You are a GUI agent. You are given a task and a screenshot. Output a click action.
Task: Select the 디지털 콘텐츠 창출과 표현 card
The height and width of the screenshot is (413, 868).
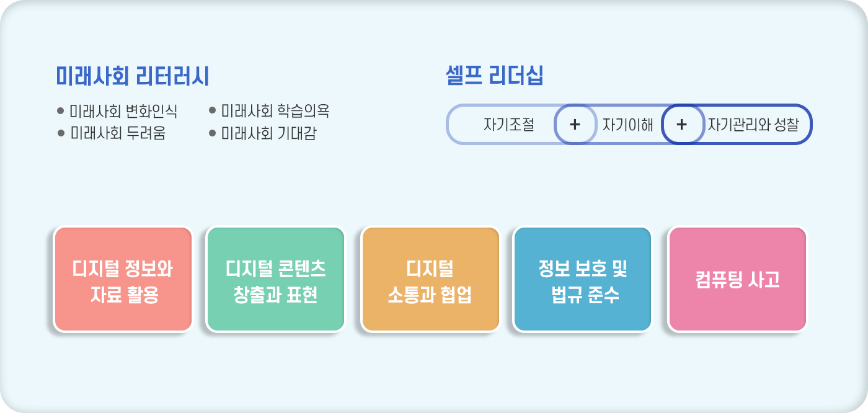coord(275,280)
